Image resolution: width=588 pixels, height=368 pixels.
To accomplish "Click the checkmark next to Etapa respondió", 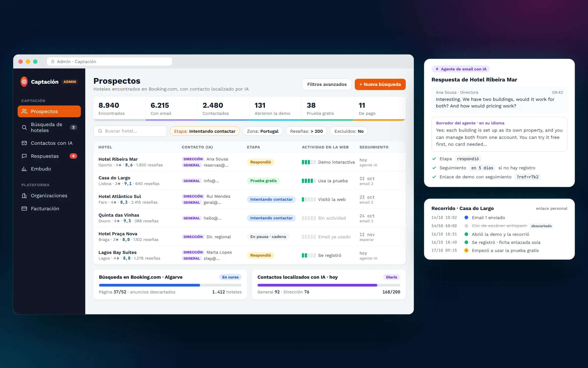I will [434, 159].
